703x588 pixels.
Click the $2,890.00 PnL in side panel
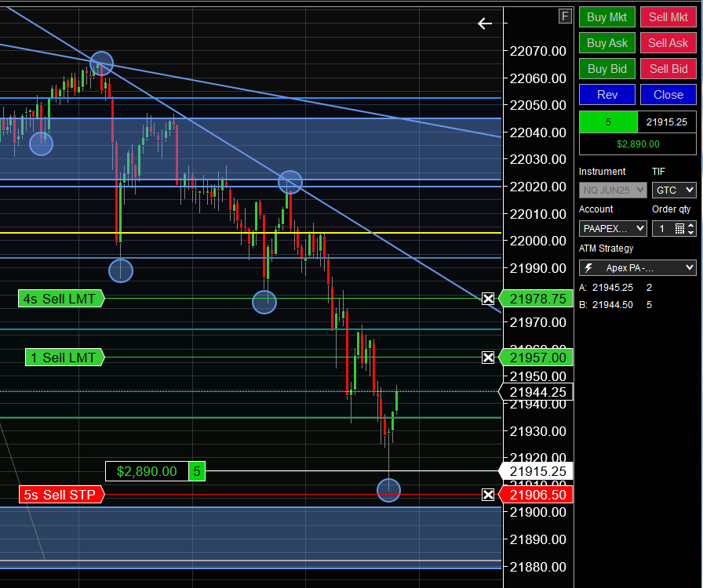(638, 143)
